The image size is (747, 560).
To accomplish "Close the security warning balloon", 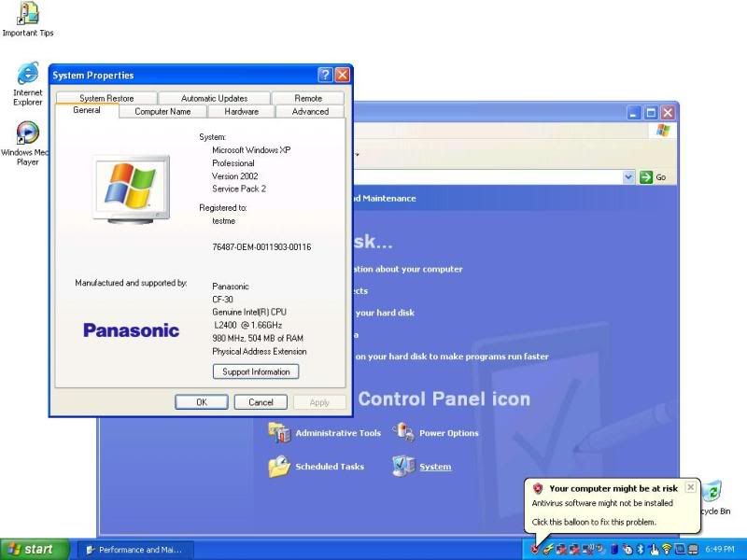I will point(690,486).
